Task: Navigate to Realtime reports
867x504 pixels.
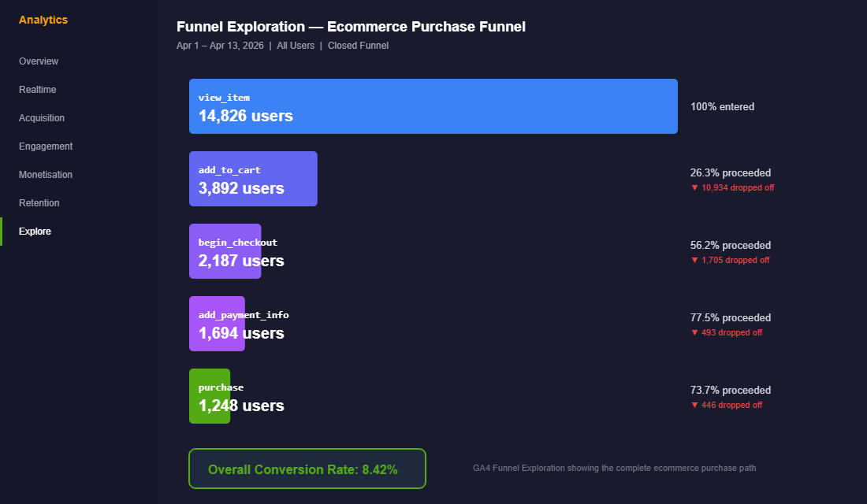Action: [x=38, y=89]
